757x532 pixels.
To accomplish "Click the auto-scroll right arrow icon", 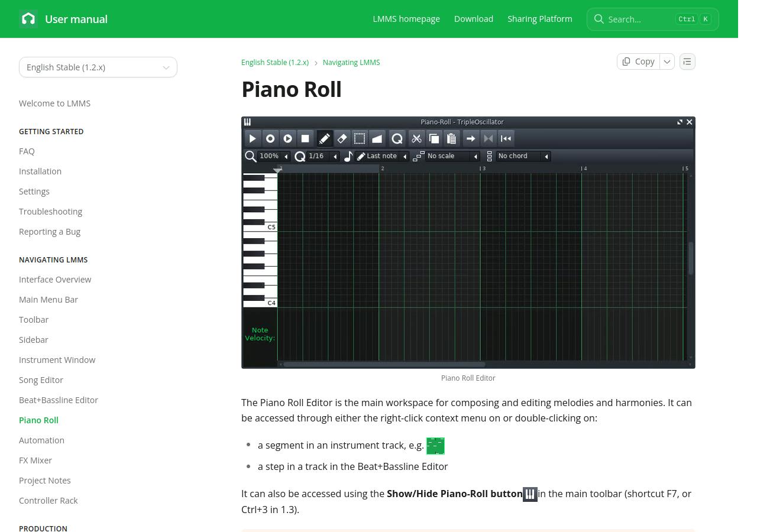I will pyautogui.click(x=471, y=138).
